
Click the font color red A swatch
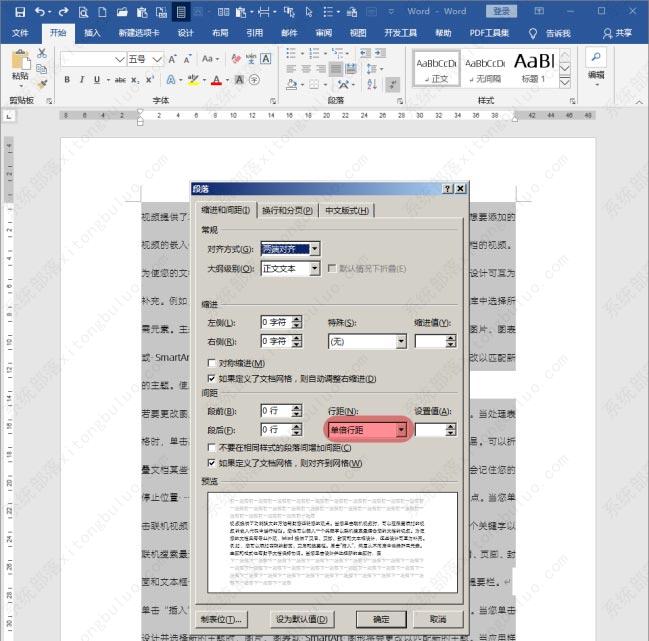point(217,80)
